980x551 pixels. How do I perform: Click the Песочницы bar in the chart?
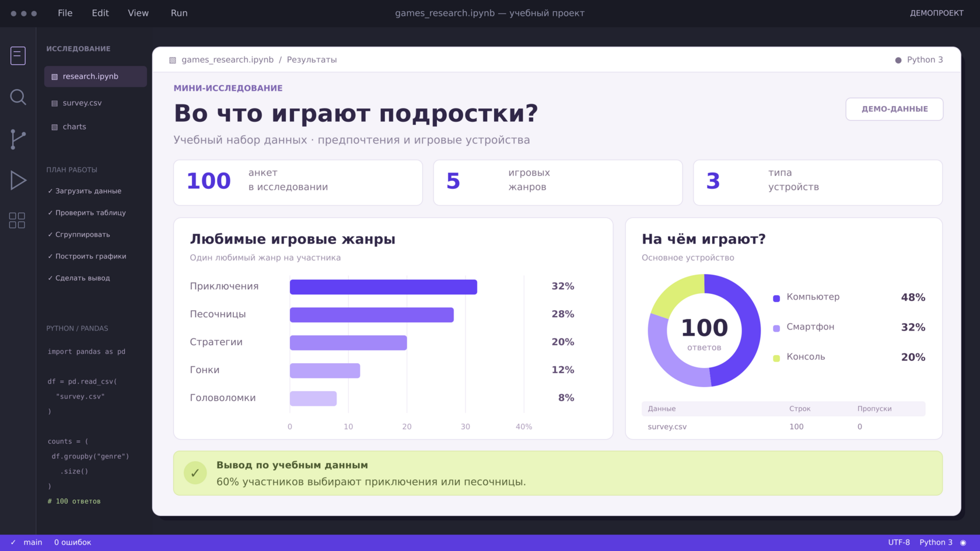[372, 315]
